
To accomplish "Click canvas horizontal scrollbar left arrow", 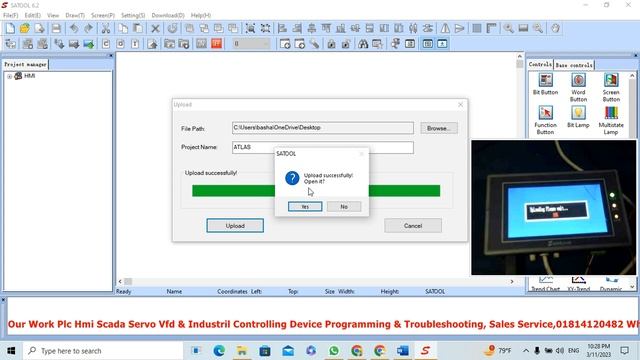I will click(120, 282).
